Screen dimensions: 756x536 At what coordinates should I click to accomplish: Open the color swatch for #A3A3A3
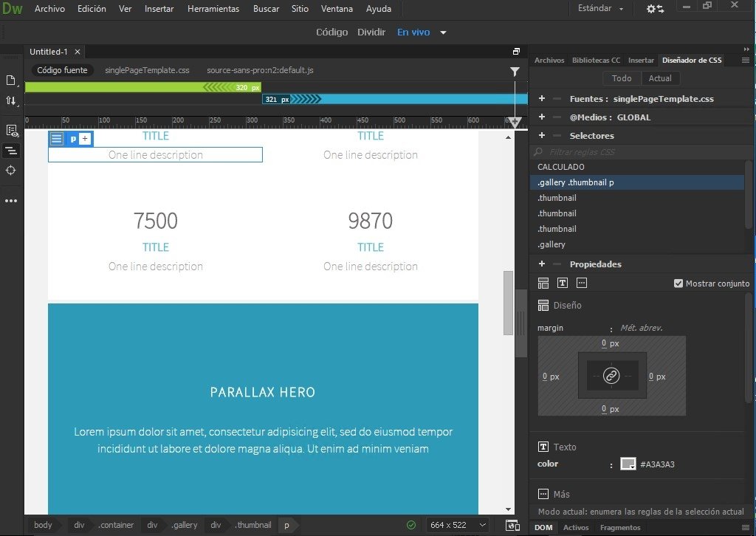628,464
